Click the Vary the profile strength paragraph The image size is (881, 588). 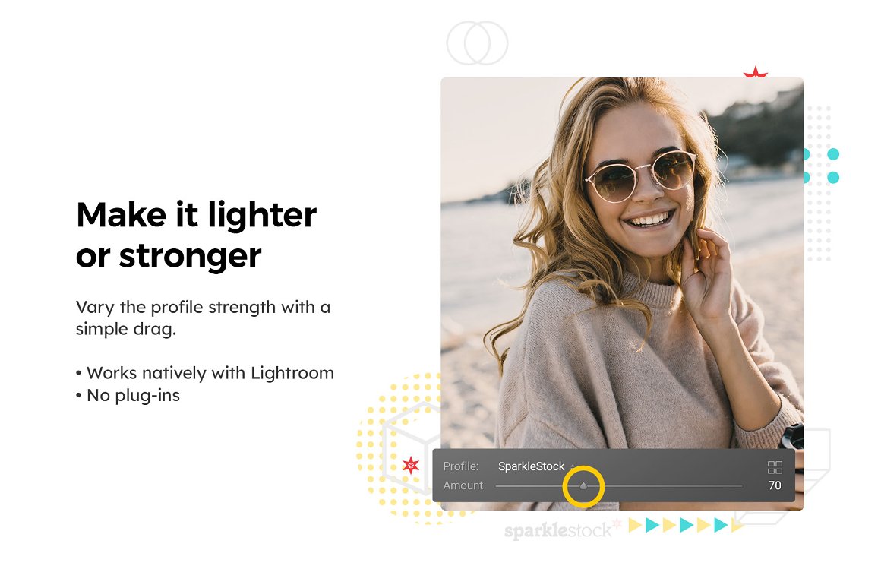tap(204, 318)
